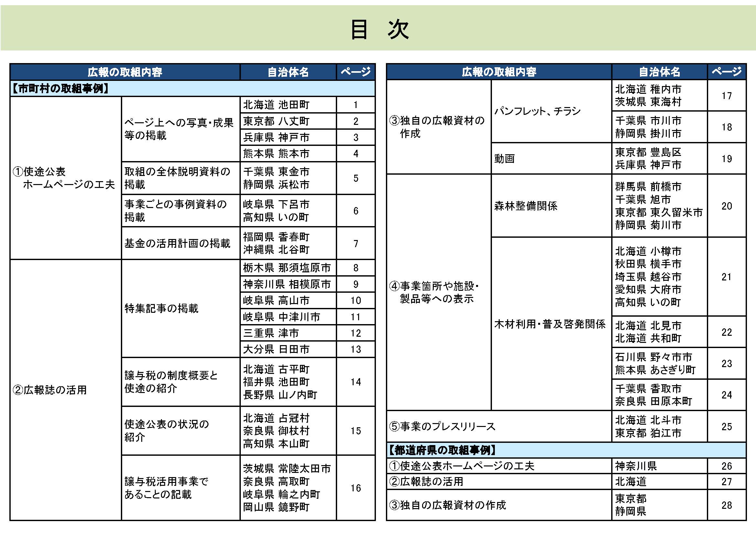Click 譲与税の制度概要と使途の紹介 cell
Screen dimensions: 756x535
[x=181, y=382]
